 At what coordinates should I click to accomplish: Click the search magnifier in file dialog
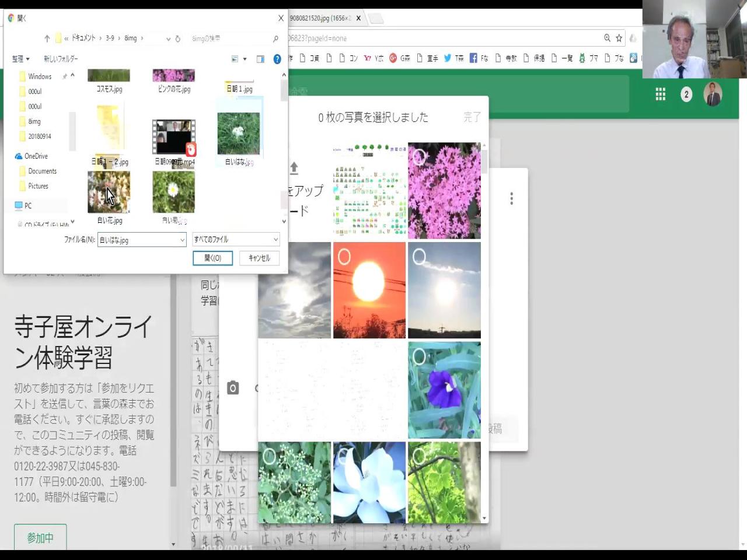pos(275,38)
